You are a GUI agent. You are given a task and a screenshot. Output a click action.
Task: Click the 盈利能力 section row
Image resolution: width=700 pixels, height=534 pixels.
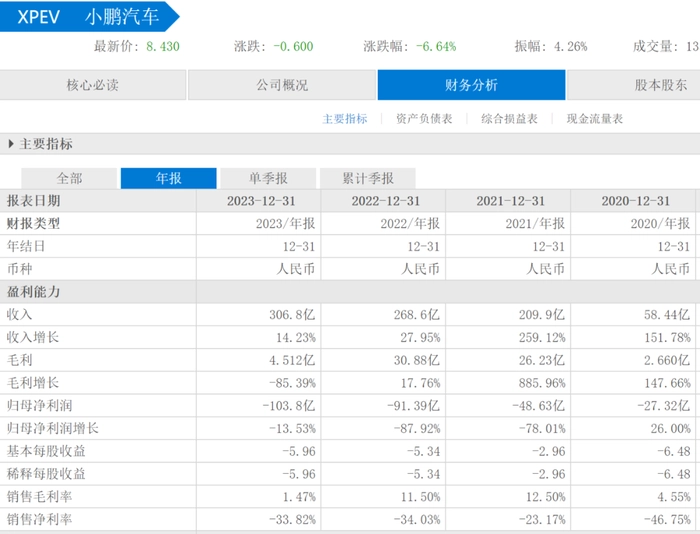coord(36,292)
